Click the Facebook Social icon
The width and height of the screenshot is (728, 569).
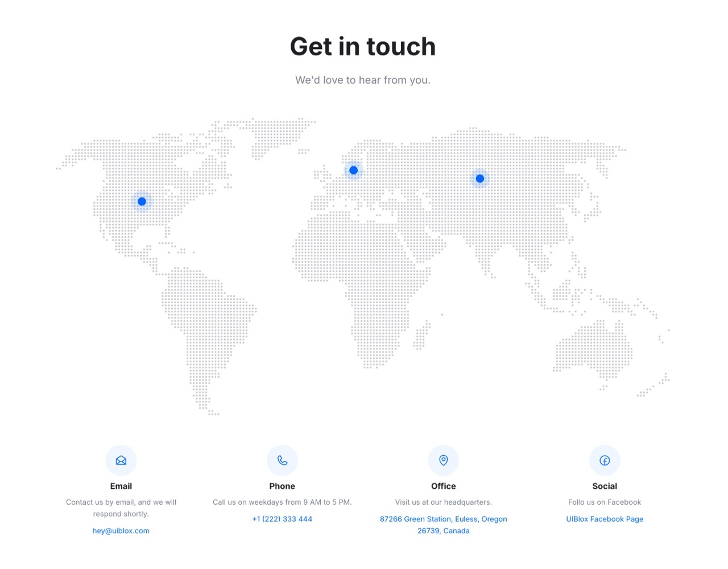(x=605, y=460)
